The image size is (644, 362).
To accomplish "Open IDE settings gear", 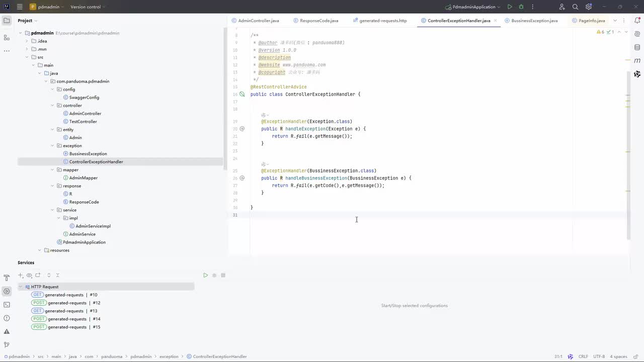I will click(x=589, y=7).
